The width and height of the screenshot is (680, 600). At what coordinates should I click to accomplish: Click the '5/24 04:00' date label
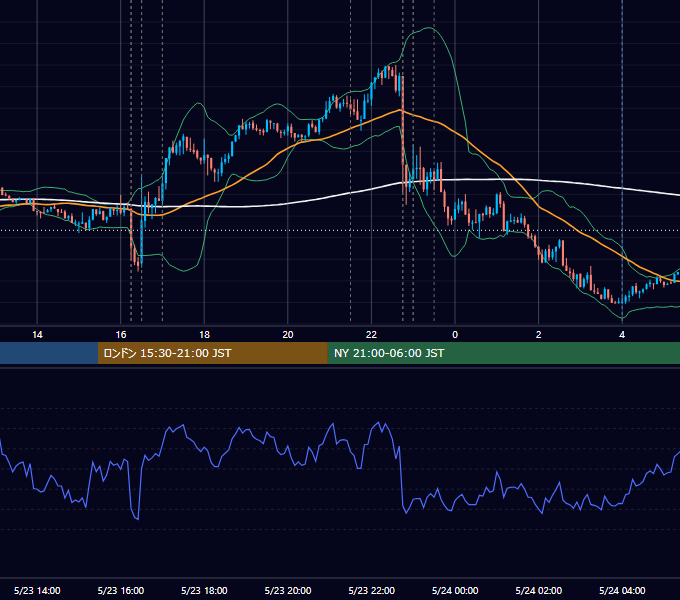tap(622, 590)
